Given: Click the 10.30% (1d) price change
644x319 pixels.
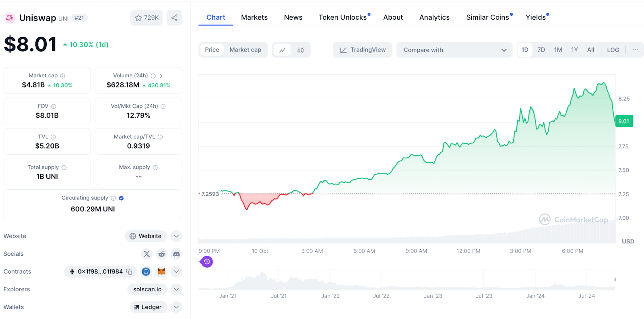Looking at the screenshot, I should (86, 45).
